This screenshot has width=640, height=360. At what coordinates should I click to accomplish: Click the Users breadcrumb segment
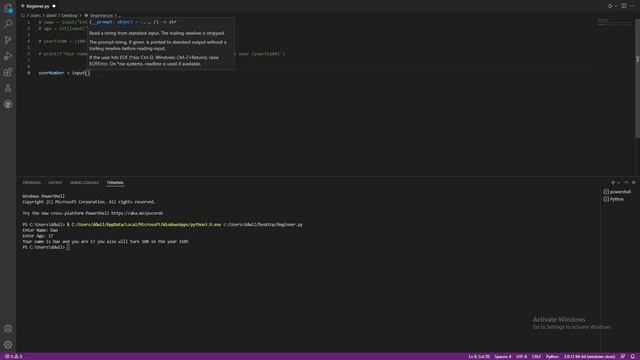(36, 16)
